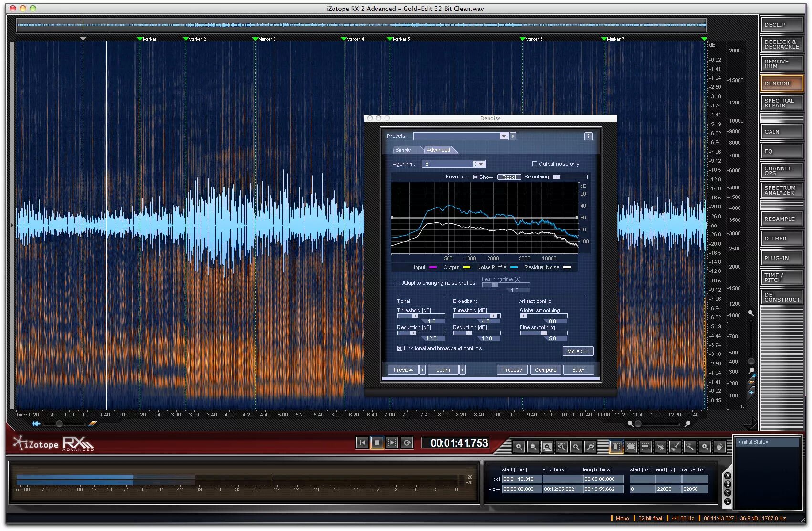Click the first zoom in magnifier in bottom toolbar
The height and width of the screenshot is (531, 812).
tap(519, 447)
